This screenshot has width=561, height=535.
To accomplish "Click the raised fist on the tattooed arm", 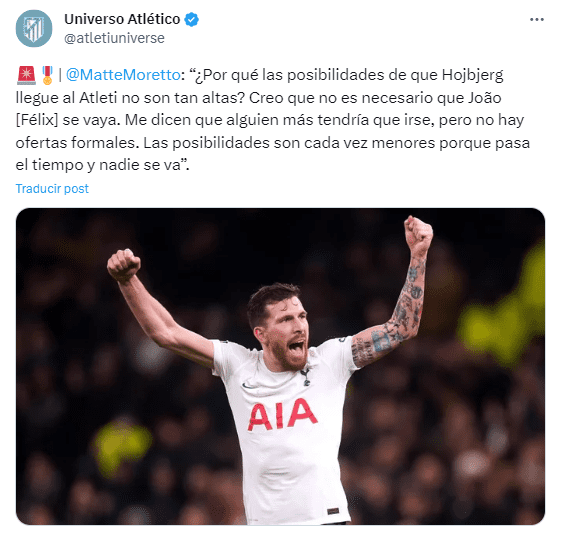I will point(418,235).
